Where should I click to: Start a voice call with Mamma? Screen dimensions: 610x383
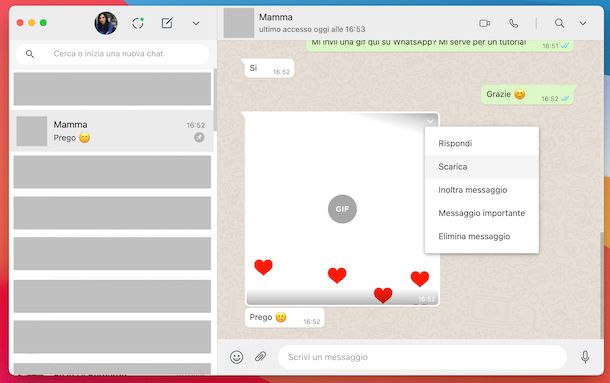point(514,23)
